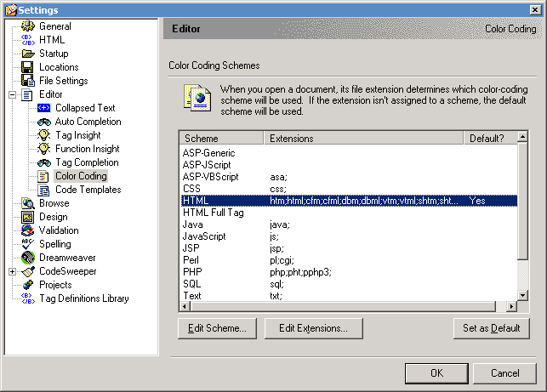Click the Default? column header
Screen dimensions: 547x392
click(490, 139)
